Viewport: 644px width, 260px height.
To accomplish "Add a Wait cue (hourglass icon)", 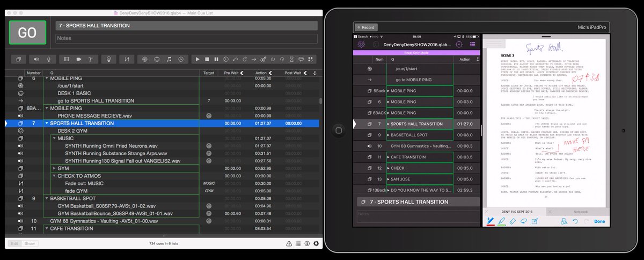I will [292, 59].
